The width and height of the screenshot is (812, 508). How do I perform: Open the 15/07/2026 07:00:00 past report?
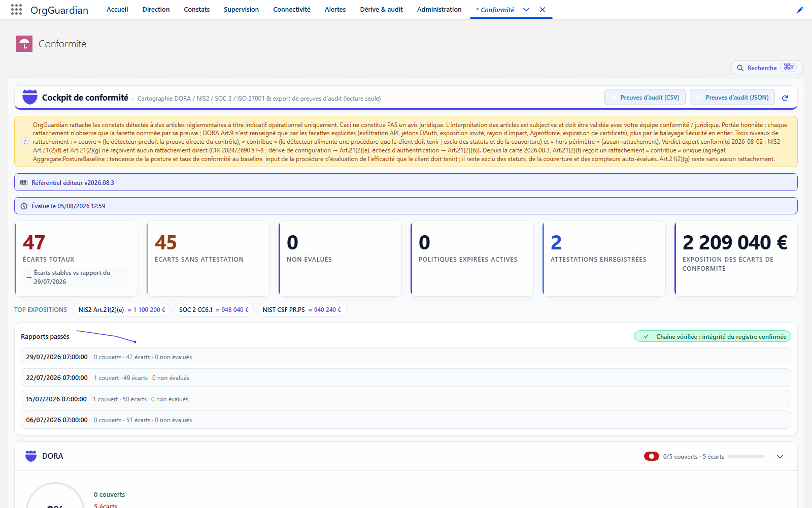pyautogui.click(x=406, y=399)
